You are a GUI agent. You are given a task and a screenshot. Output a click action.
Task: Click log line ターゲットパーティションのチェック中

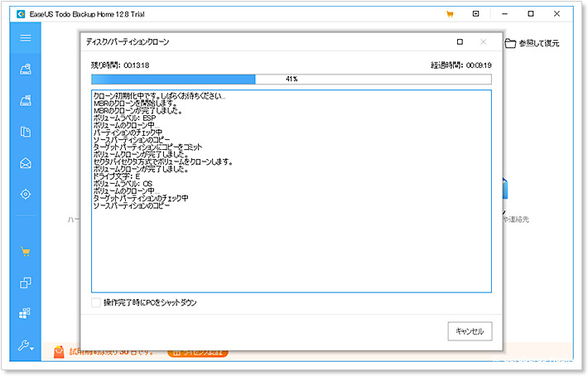coord(141,198)
